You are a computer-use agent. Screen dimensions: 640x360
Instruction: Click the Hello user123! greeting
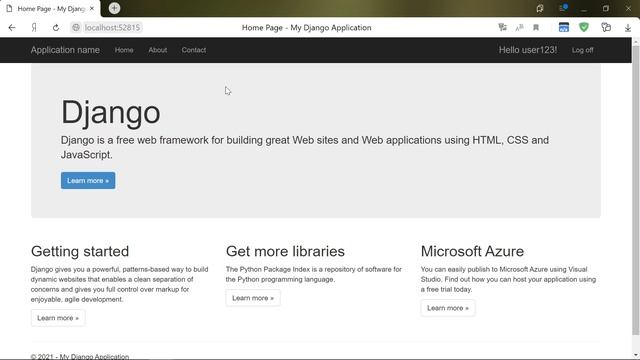(528, 50)
